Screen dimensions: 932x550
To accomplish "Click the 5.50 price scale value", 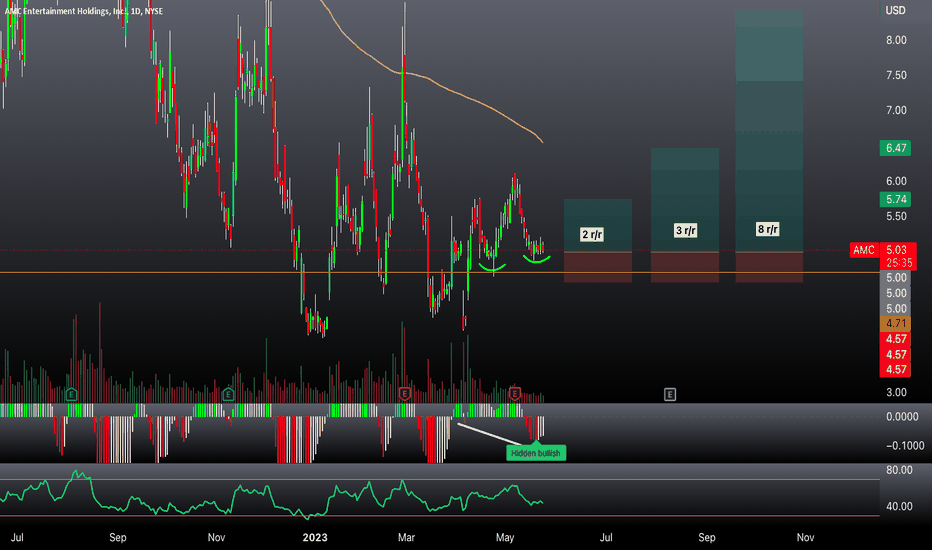I will click(x=896, y=216).
